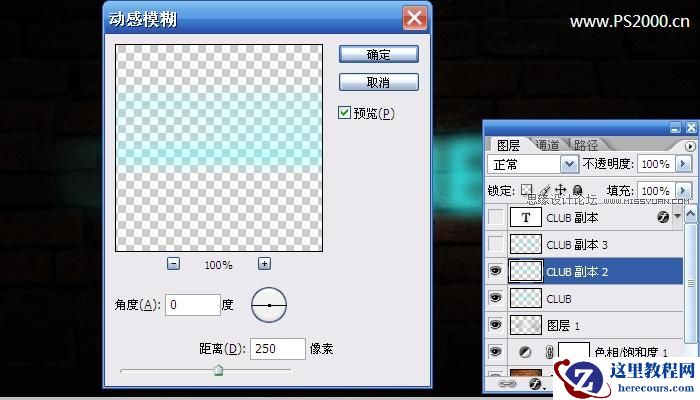The image size is (700, 400).
Task: Toggle lock all padlock icon
Action: [577, 191]
